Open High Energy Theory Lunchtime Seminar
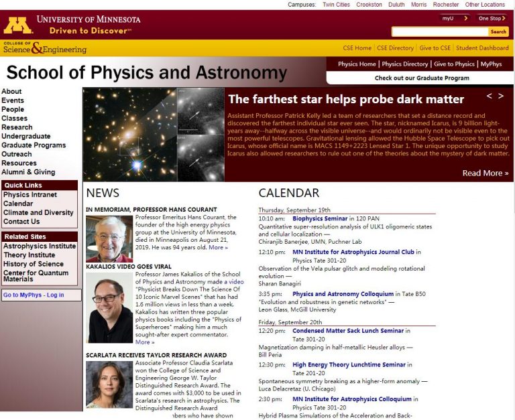Viewport: 515px width, 420px height. tap(349, 364)
